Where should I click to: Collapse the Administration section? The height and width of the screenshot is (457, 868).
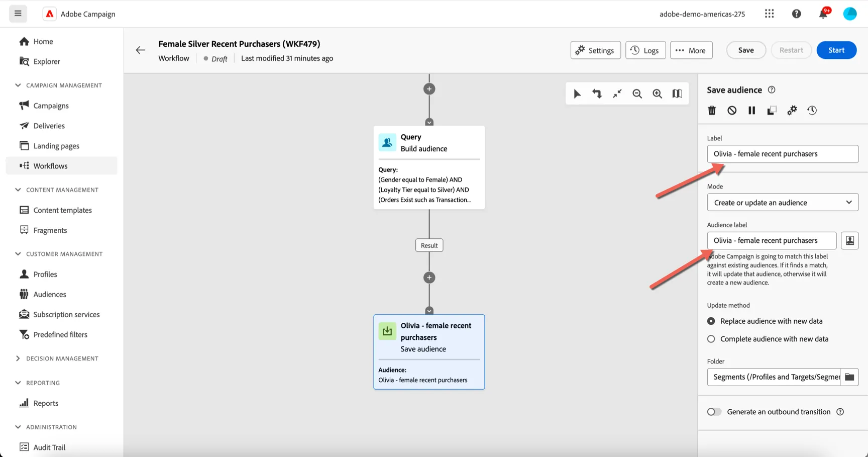[x=18, y=427]
